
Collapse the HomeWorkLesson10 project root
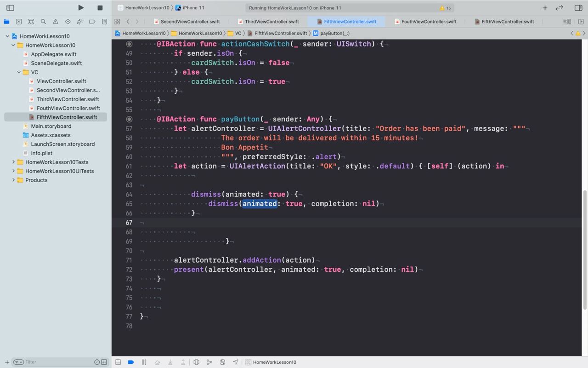[7, 36]
